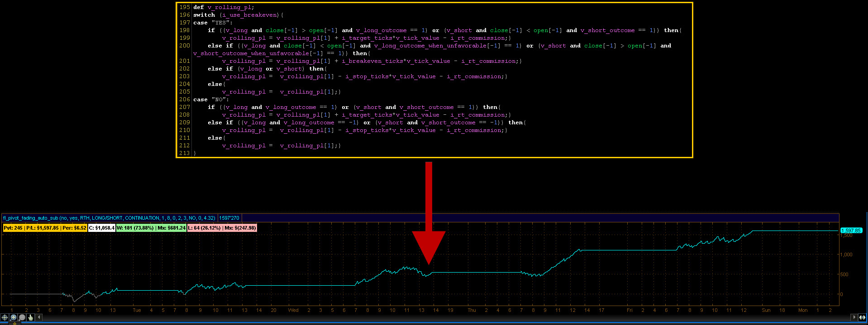The image size is (868, 325).
Task: Expand the bottom panel double-chevron handle
Action: (14, 323)
